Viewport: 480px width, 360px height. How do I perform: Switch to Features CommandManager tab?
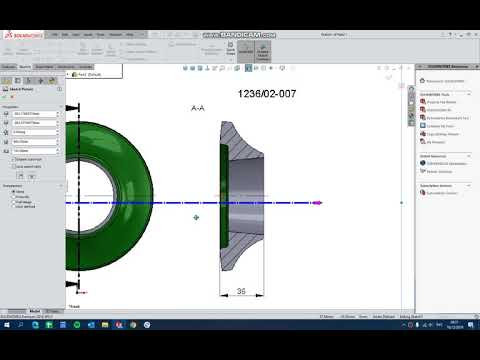[x=9, y=67]
